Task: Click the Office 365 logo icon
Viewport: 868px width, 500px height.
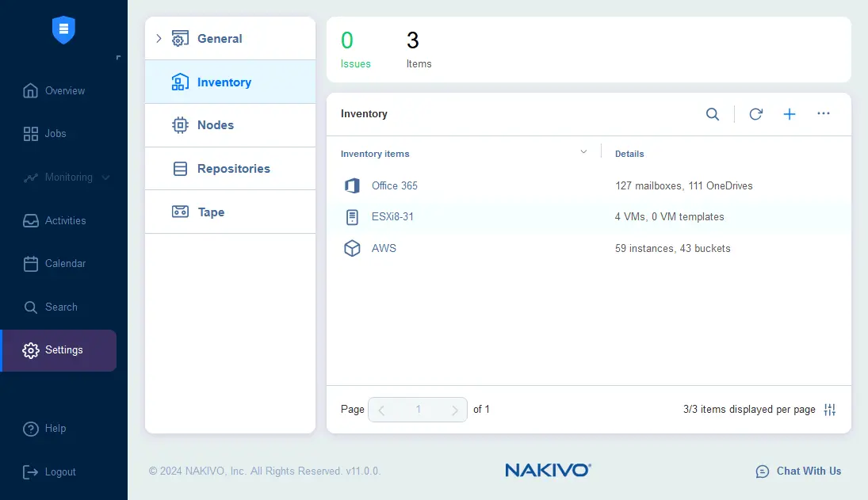Action: click(x=352, y=186)
